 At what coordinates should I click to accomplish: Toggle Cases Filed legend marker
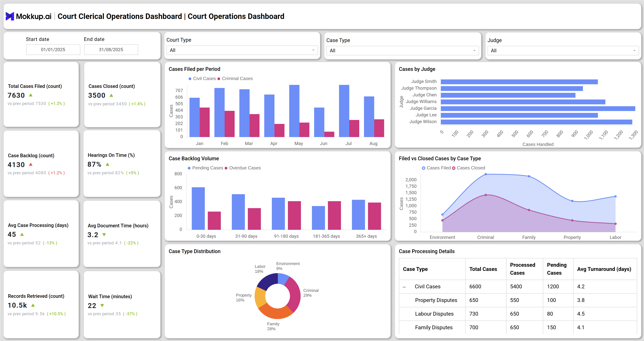click(x=424, y=168)
